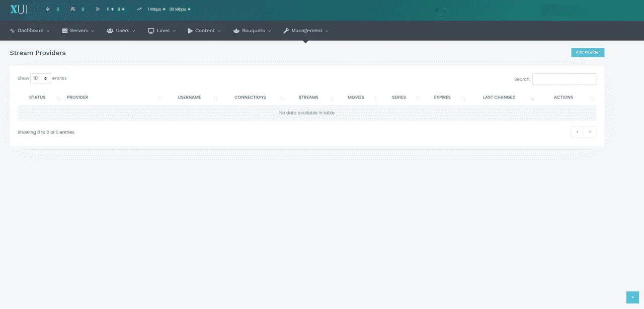
Task: Open the Users menu
Action: pos(121,31)
